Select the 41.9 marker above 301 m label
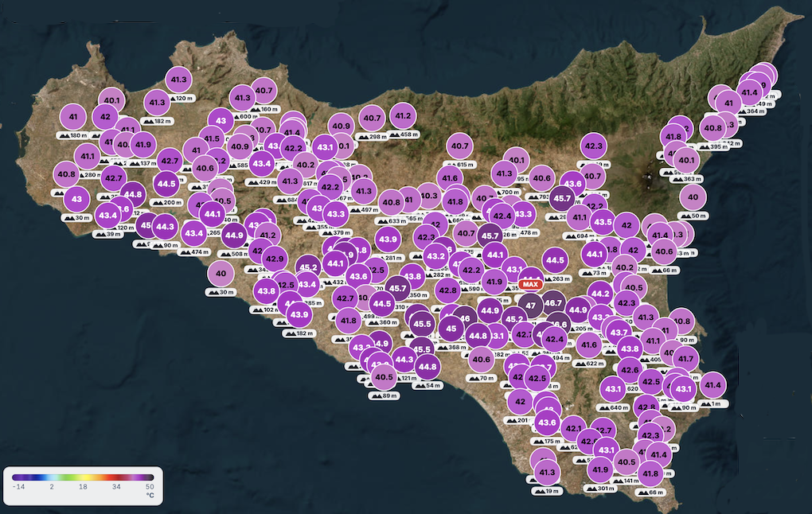812x514 pixels. 600,469
